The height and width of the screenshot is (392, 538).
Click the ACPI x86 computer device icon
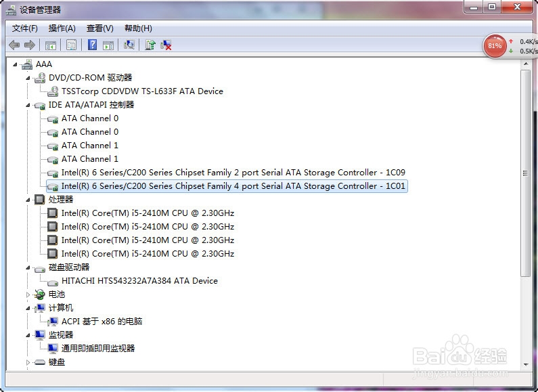tap(53, 322)
